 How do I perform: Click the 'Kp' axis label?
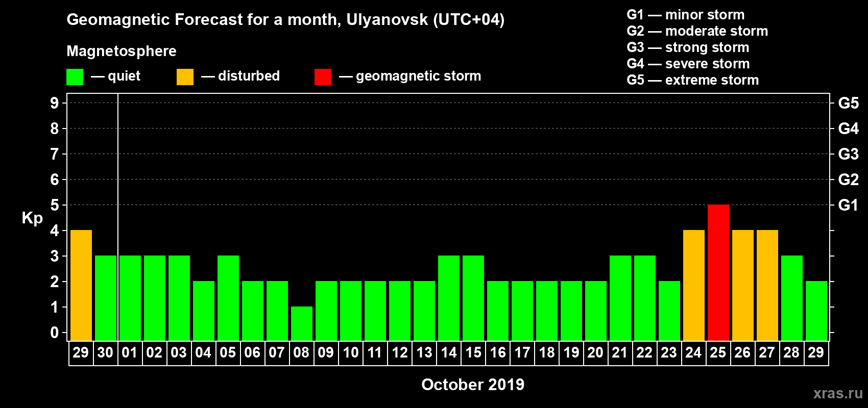click(x=32, y=218)
